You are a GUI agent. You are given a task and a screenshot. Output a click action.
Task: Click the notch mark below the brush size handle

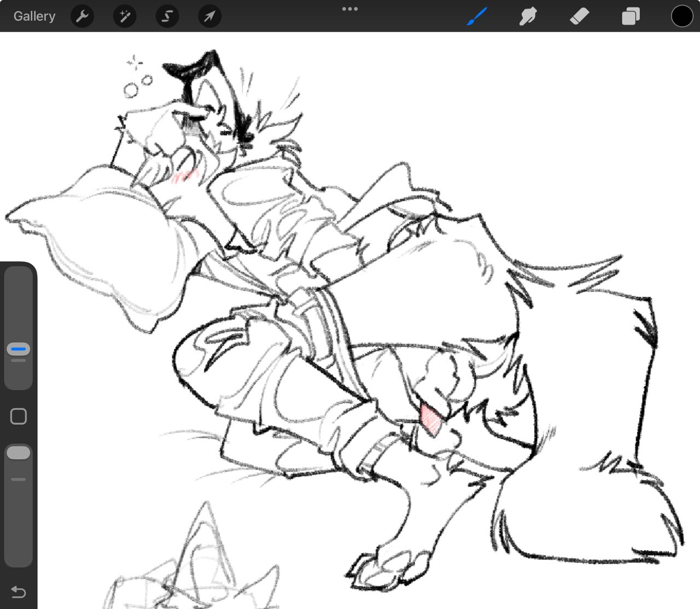tap(19, 360)
